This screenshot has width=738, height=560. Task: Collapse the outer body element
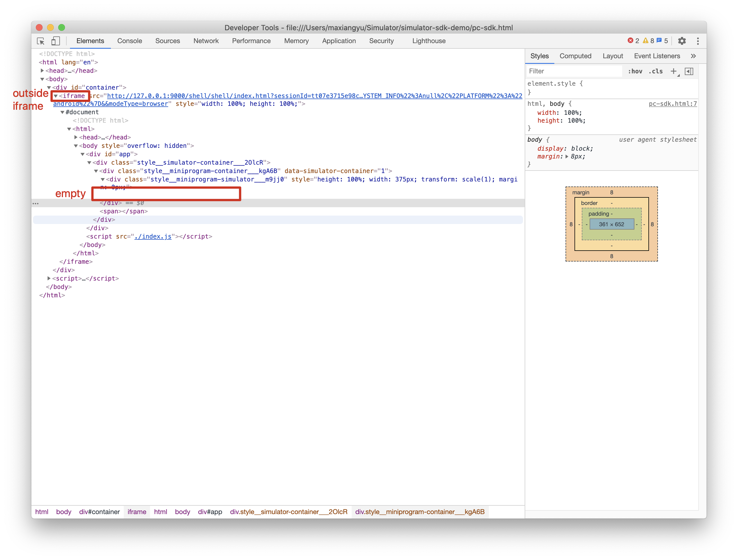point(42,79)
